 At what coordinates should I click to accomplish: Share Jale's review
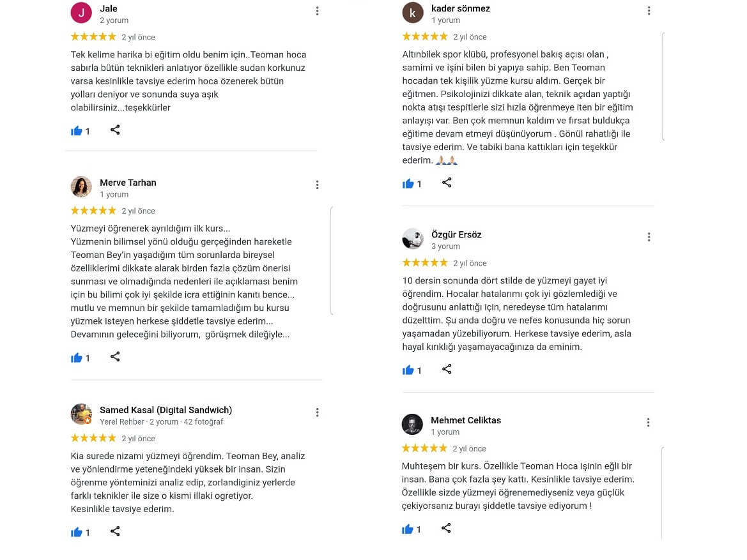coord(115,130)
